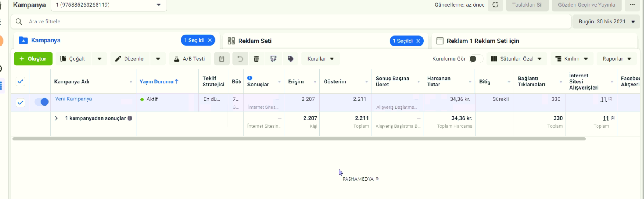644x199 pixels.
Task: Click the clipboard paste icon in toolbar
Action: [222, 59]
